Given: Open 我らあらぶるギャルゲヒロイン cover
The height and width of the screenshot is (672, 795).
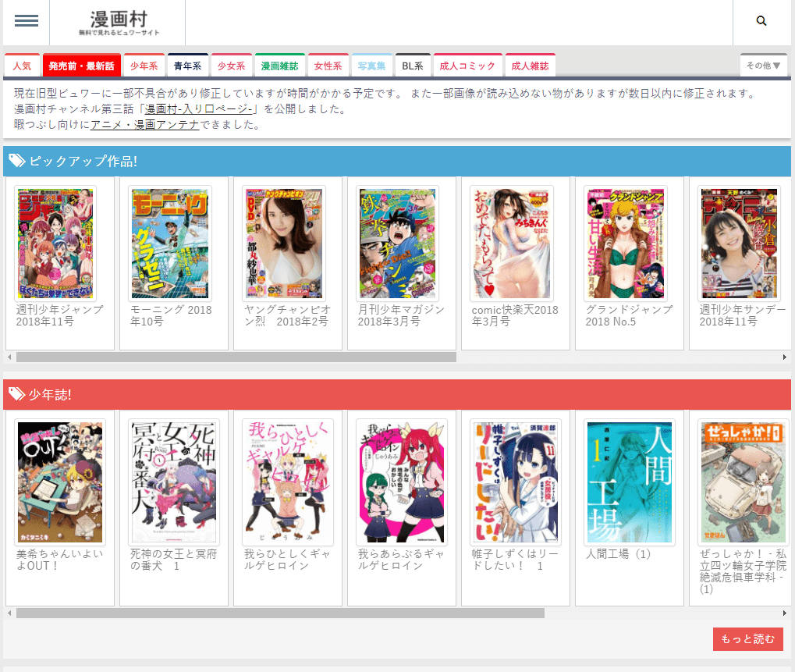Looking at the screenshot, I should (x=400, y=482).
